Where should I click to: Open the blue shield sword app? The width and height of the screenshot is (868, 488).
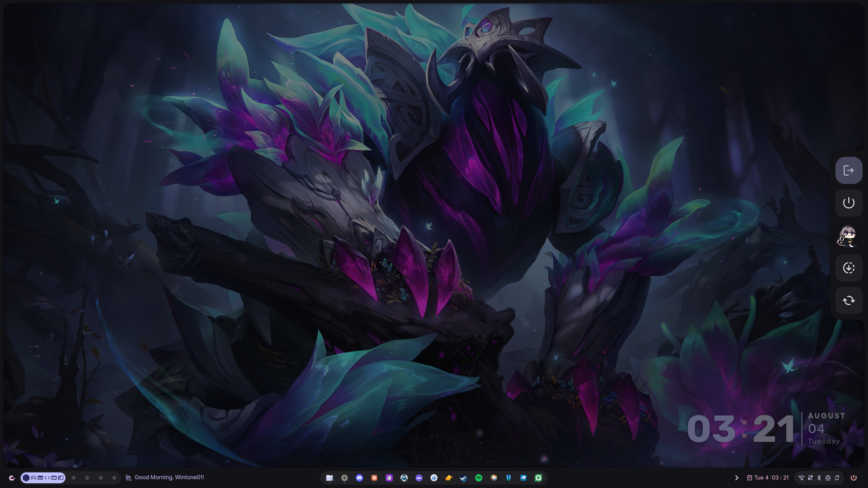coord(509,478)
